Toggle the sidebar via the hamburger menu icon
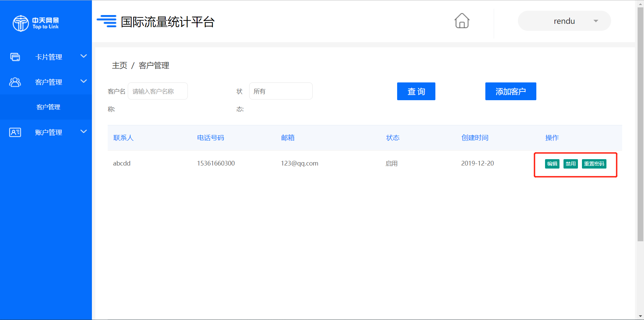Screen dimensions: 644x320 click(107, 21)
